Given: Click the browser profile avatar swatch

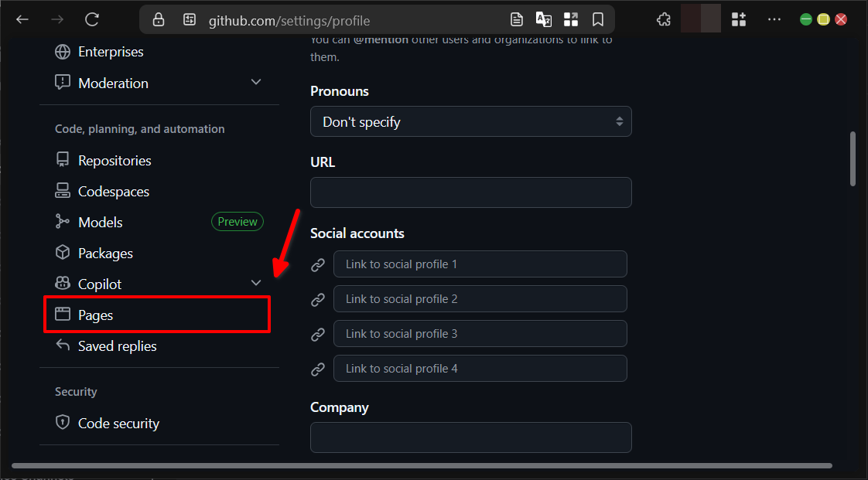Looking at the screenshot, I should click(x=700, y=19).
